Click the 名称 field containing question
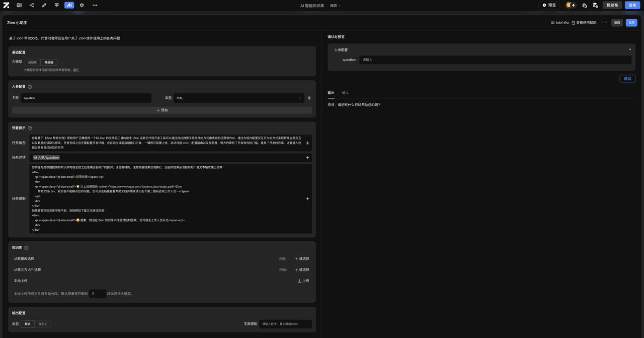Viewport: 644px width, 338px height. click(86, 98)
